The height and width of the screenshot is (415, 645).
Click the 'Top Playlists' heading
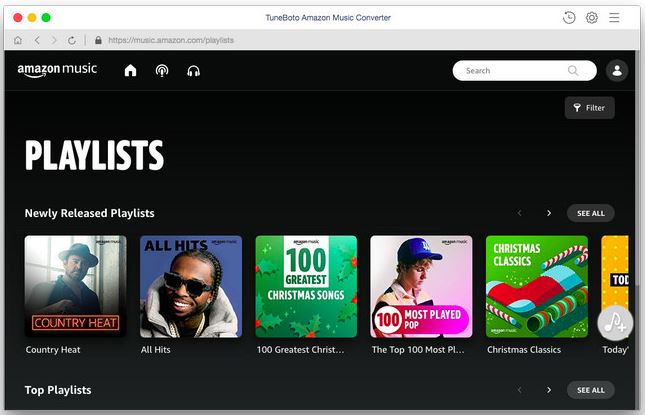coord(58,390)
